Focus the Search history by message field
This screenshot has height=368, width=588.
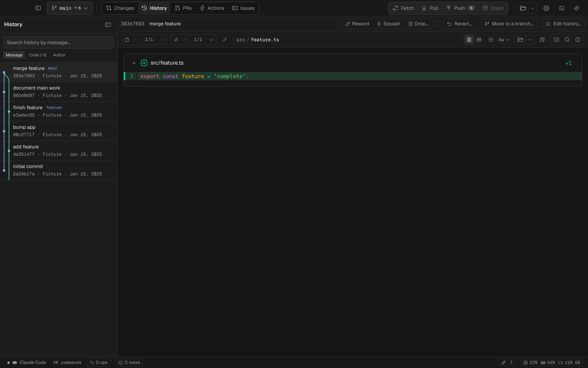(59, 43)
